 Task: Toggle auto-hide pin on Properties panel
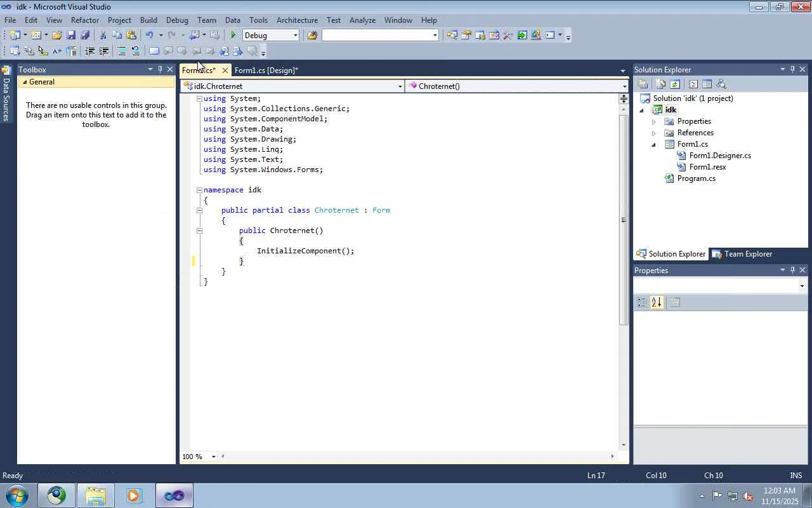tap(792, 270)
